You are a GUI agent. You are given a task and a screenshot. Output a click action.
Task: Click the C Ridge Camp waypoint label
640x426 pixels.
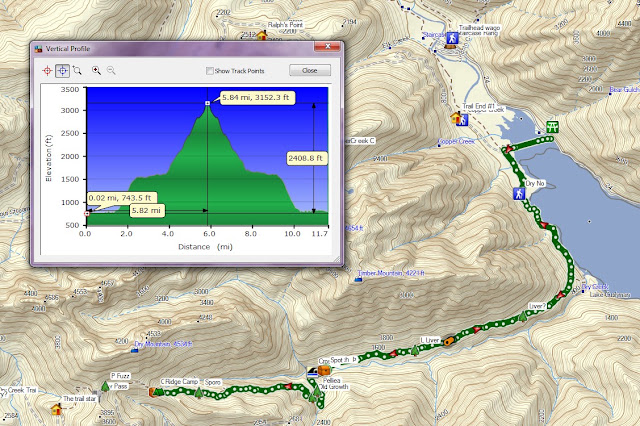coord(179,382)
